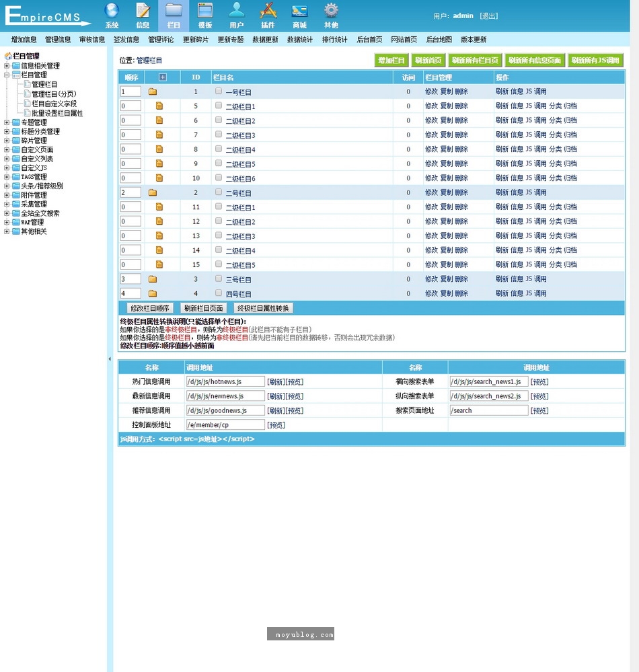Check the 二号栏目 checkbox
The width and height of the screenshot is (639, 672).
tap(219, 192)
